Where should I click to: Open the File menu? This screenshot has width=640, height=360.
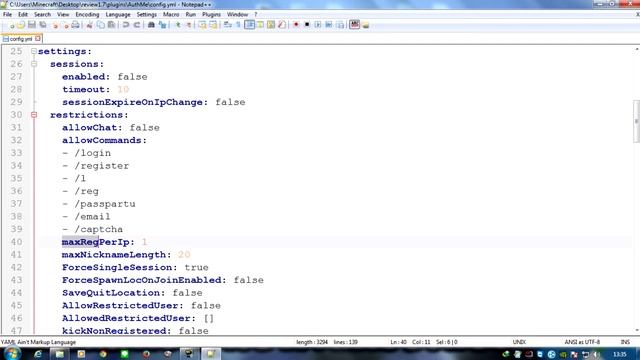coord(7,14)
